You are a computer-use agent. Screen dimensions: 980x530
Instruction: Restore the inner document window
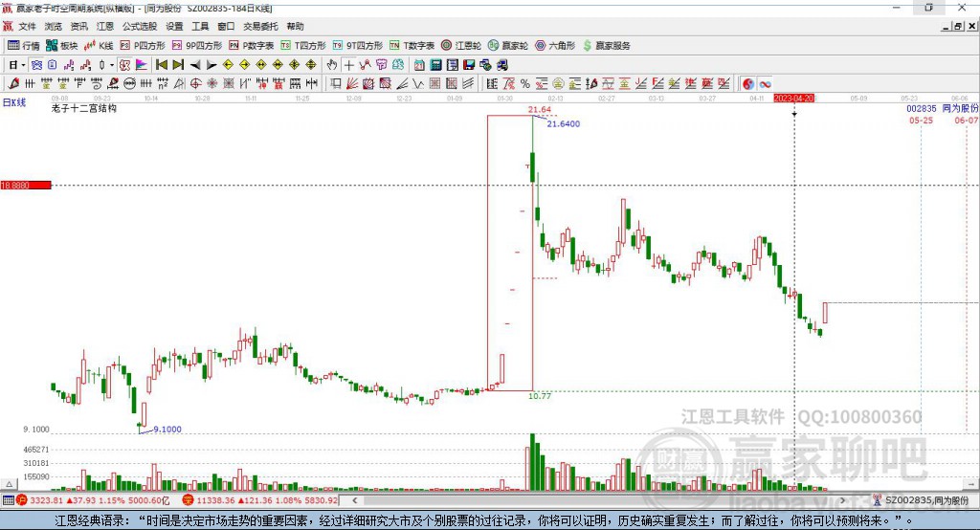coord(958,26)
